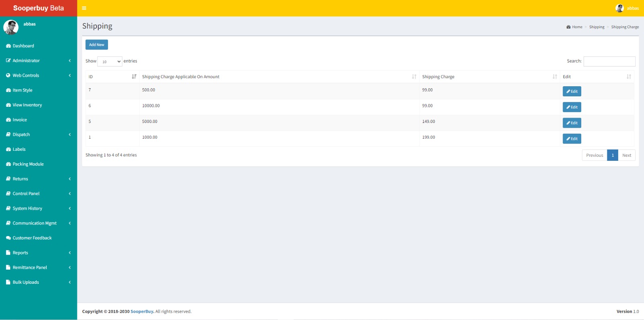
Task: Focus the Search input field
Action: [x=609, y=61]
